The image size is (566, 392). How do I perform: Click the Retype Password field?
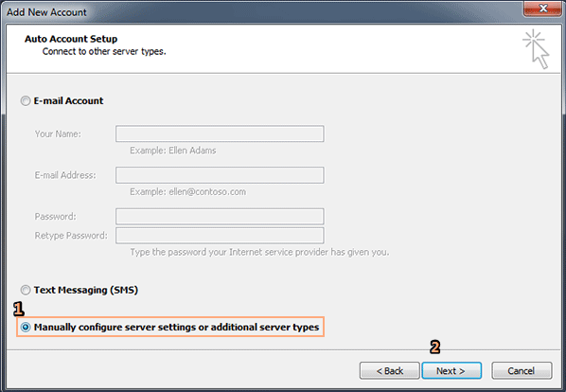click(x=220, y=236)
